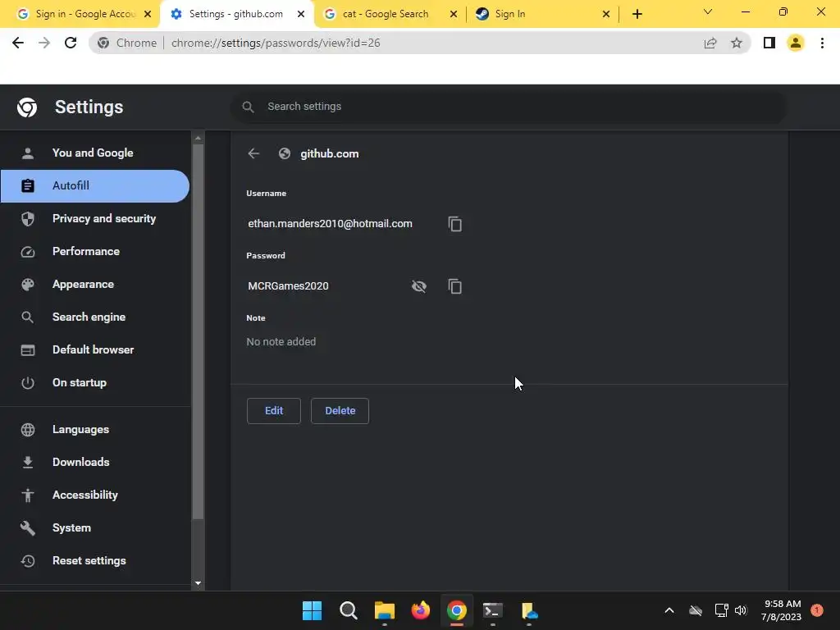Open Downloads settings
The image size is (840, 630).
tap(95, 462)
